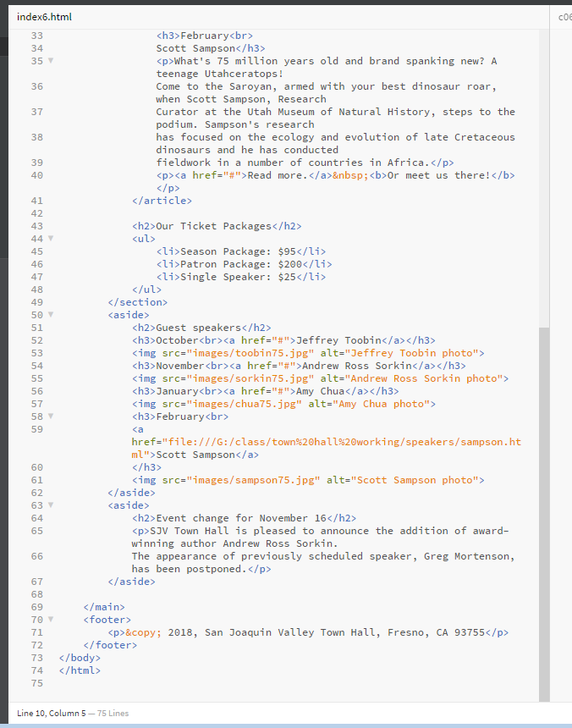The image size is (572, 728).
Task: Click the vertical scrollbar thumb of the editor
Action: click(x=544, y=514)
